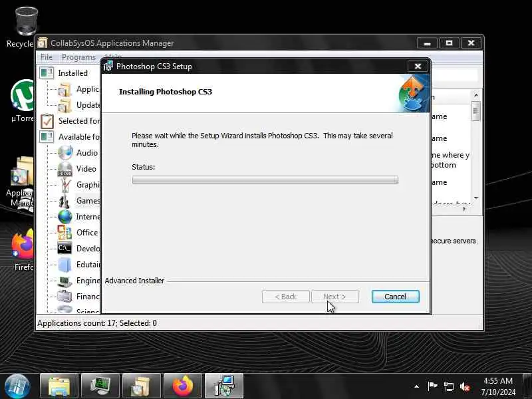Click the status bar Applications count text

click(97, 323)
